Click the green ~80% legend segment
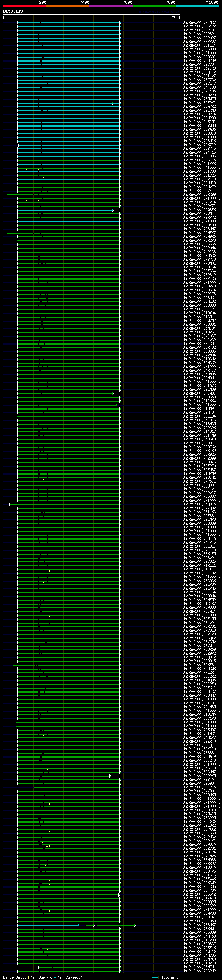The width and height of the screenshot is (222, 980). point(154,7)
